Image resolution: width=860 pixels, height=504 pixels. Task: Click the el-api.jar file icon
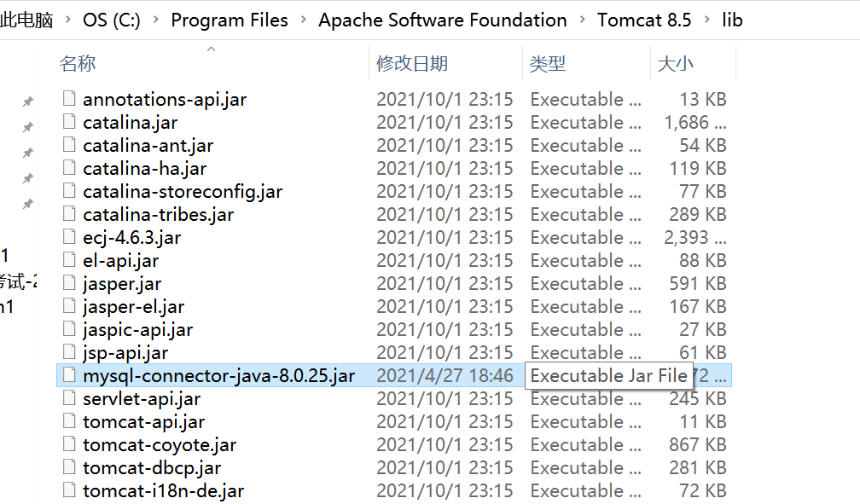click(x=69, y=260)
